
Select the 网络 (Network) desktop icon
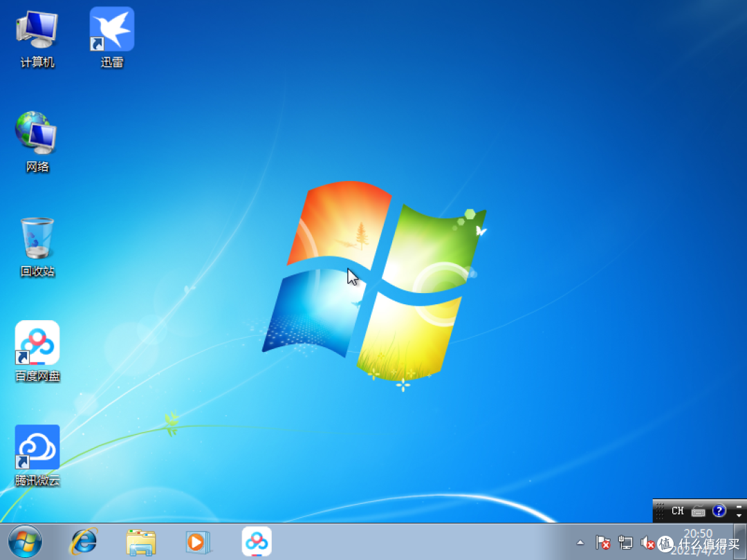tap(37, 142)
